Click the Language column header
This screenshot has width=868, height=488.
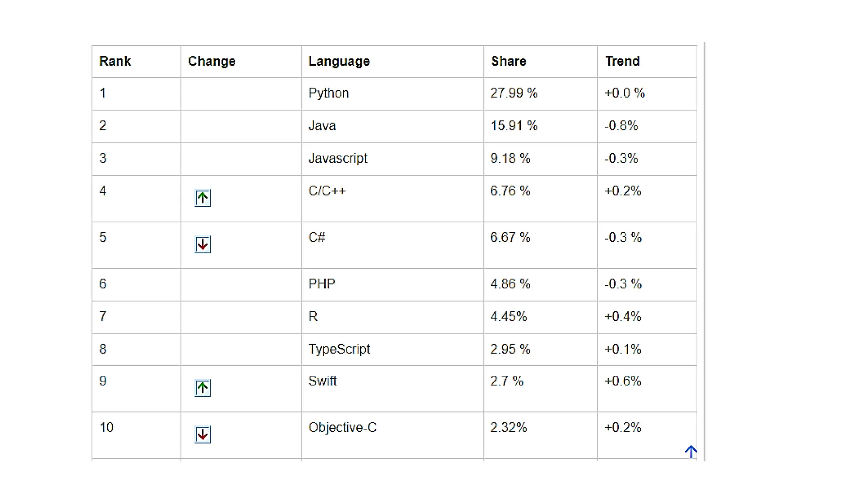tap(339, 61)
